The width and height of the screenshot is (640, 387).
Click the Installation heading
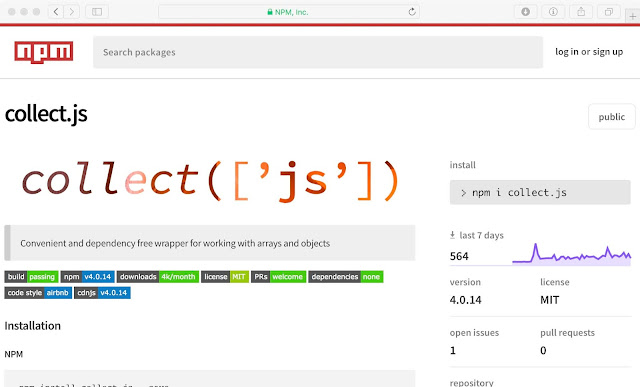pyautogui.click(x=33, y=326)
